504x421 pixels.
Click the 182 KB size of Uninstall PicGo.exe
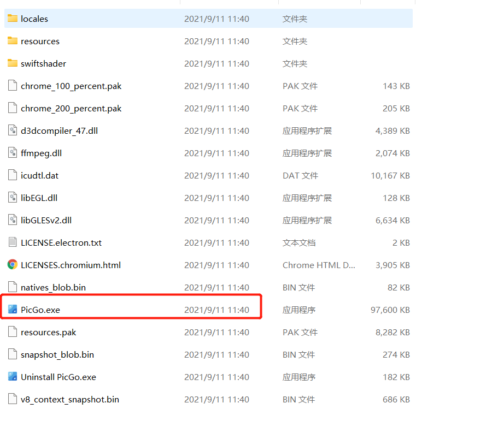[x=396, y=377]
